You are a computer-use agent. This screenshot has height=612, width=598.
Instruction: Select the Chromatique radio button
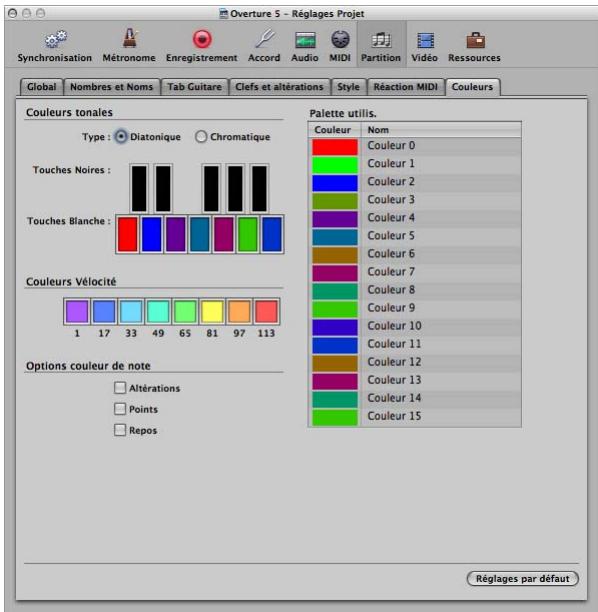coord(201,137)
